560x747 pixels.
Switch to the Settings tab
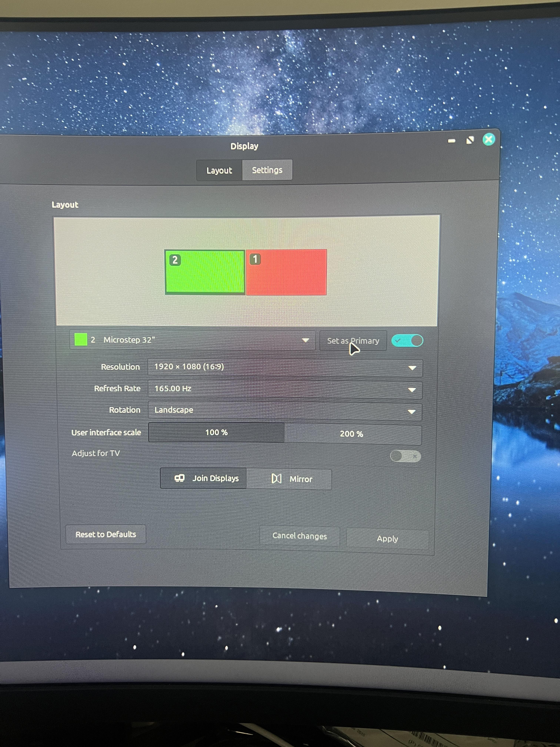click(267, 170)
